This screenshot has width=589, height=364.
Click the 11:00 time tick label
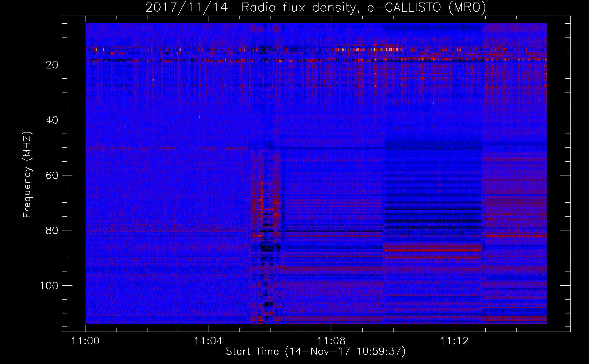click(x=86, y=341)
